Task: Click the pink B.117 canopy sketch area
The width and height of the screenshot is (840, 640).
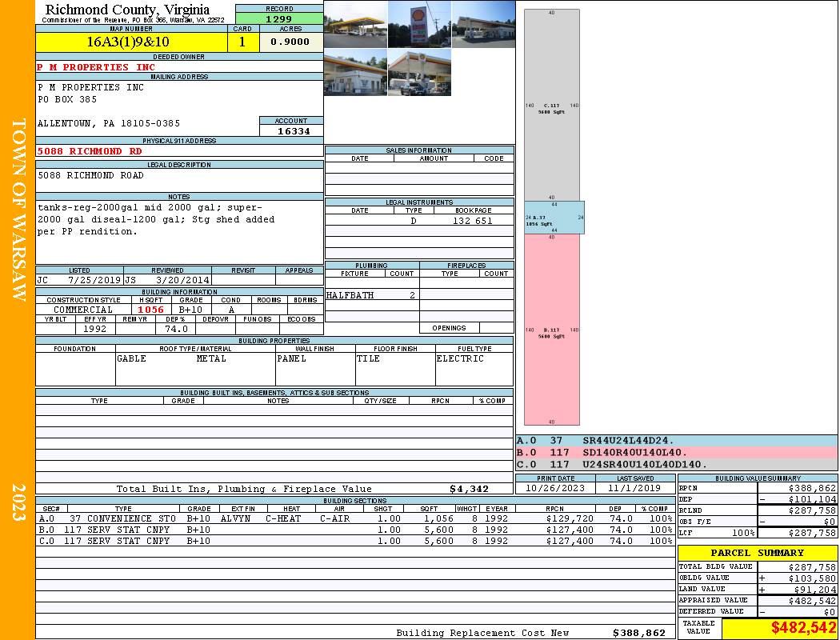Action: pyautogui.click(x=552, y=330)
